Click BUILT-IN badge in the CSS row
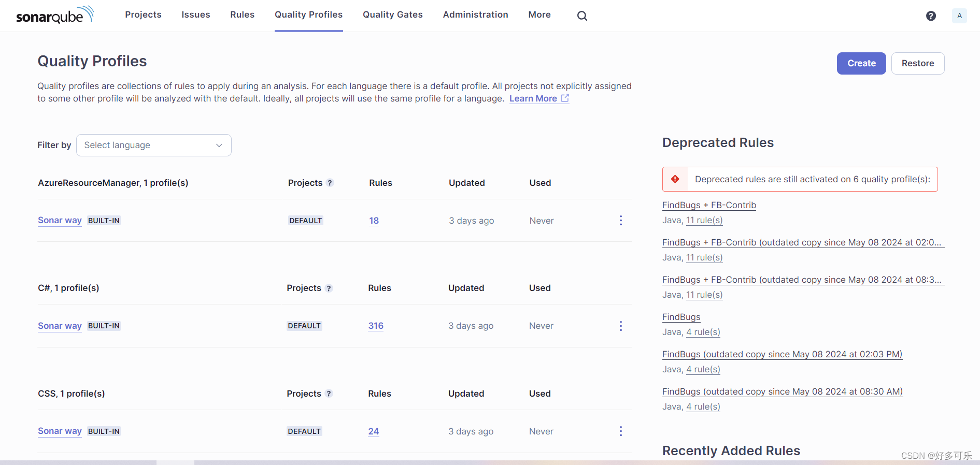The height and width of the screenshot is (465, 980). coord(104,431)
